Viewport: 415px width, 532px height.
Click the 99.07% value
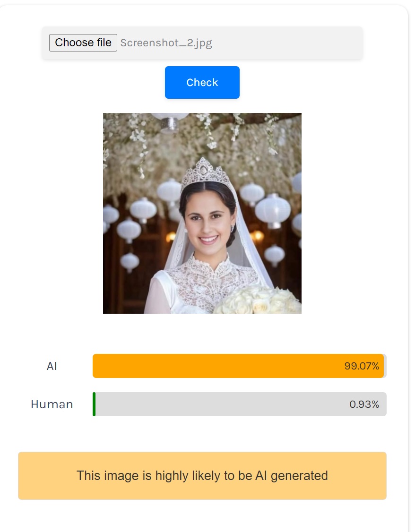[362, 366]
